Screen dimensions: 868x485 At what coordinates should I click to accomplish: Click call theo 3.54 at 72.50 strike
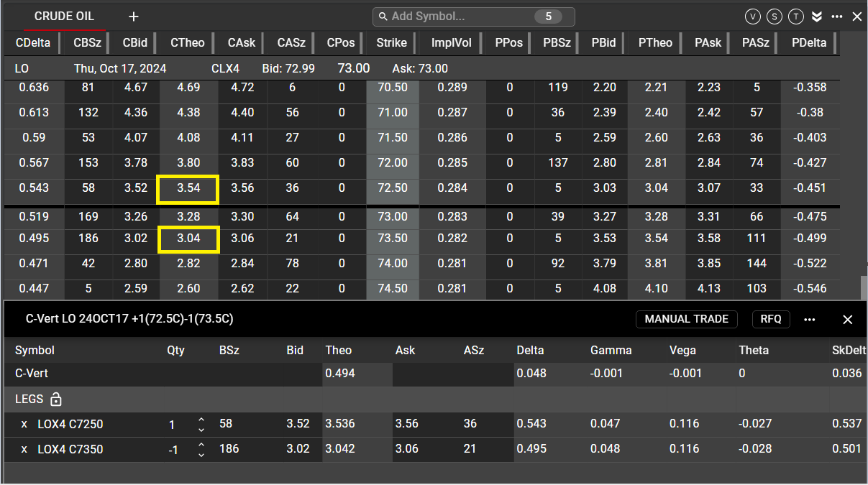(188, 188)
